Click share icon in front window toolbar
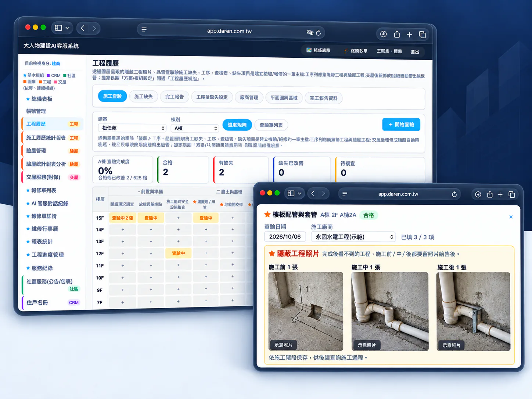 point(490,194)
